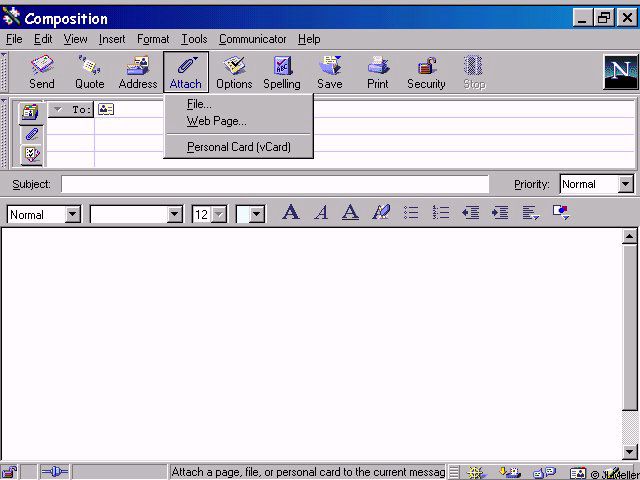Open Navigator from the component bar
640x480 pixels.
476,473
